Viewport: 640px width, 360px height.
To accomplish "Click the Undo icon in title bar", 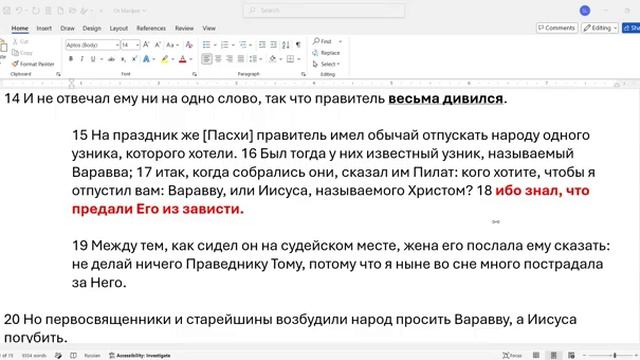I will pyautogui.click(x=19, y=11).
